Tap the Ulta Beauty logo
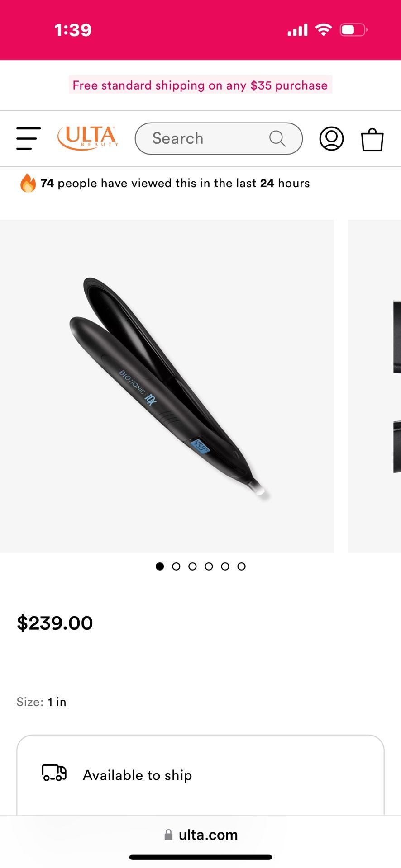Image resolution: width=401 pixels, height=868 pixels. click(x=88, y=138)
